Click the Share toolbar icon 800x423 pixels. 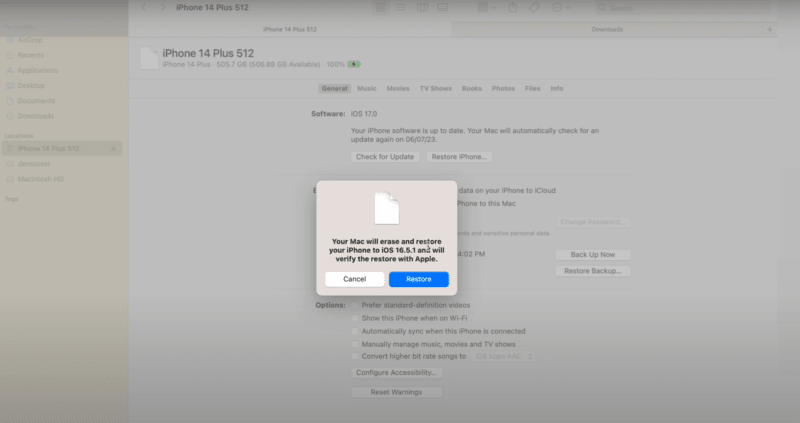pos(513,7)
